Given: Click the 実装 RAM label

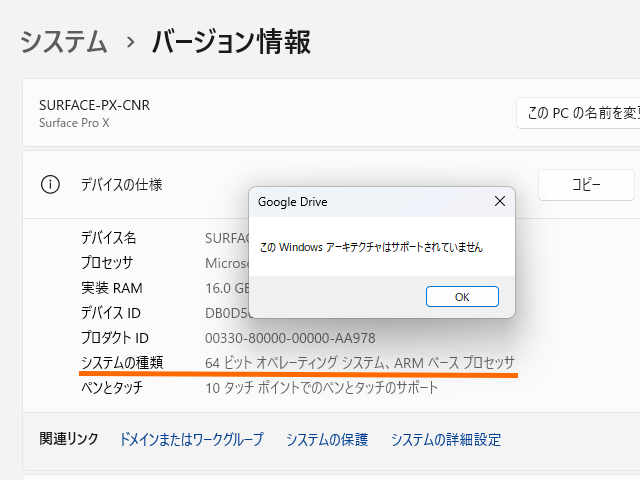Looking at the screenshot, I should (x=112, y=288).
